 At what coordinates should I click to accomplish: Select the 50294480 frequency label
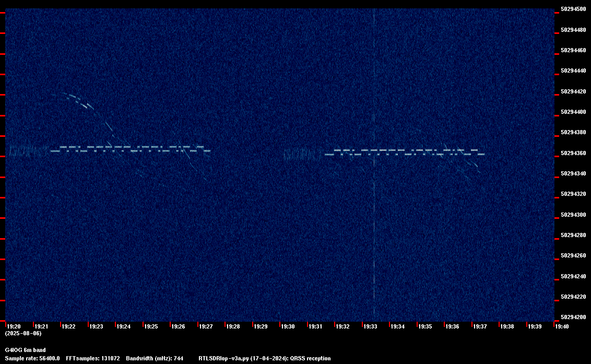tap(573, 30)
